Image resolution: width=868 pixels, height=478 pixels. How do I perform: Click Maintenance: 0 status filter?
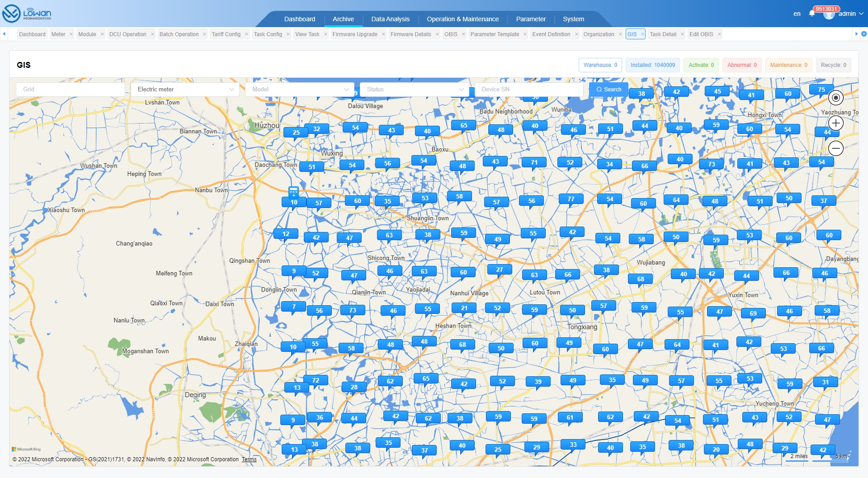788,65
